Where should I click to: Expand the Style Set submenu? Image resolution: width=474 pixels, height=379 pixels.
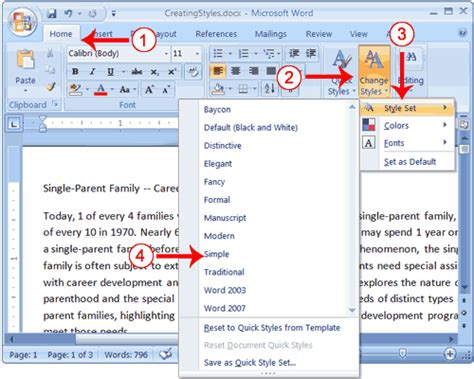click(x=407, y=108)
